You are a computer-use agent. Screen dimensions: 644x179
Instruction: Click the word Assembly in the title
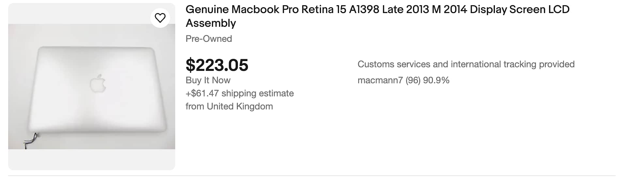[211, 23]
